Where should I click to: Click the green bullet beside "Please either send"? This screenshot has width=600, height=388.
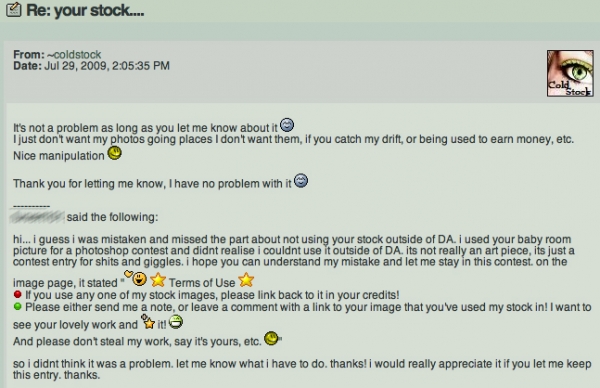click(x=17, y=306)
